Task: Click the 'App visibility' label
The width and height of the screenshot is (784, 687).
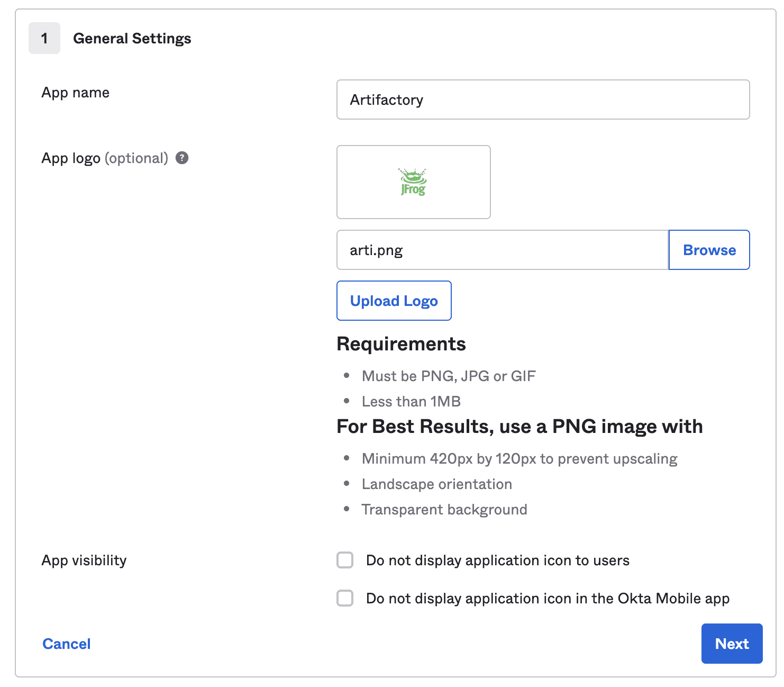Action: tap(84, 561)
